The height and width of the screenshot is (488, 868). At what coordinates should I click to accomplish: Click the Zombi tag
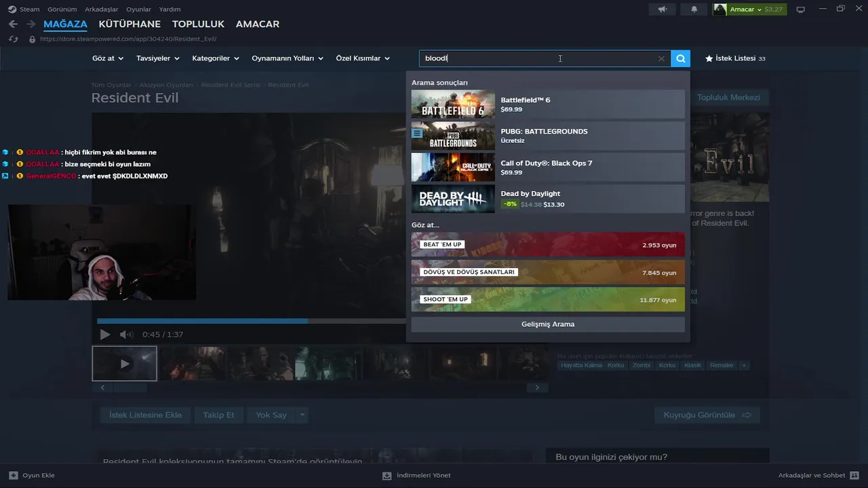tap(641, 365)
